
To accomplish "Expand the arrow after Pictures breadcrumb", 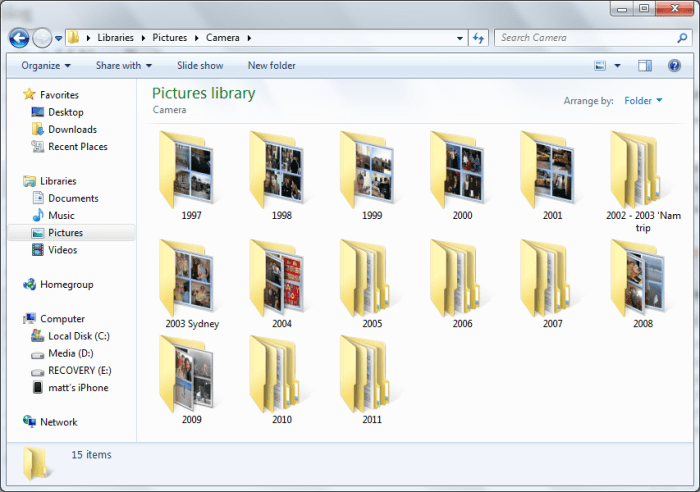I will [196, 38].
